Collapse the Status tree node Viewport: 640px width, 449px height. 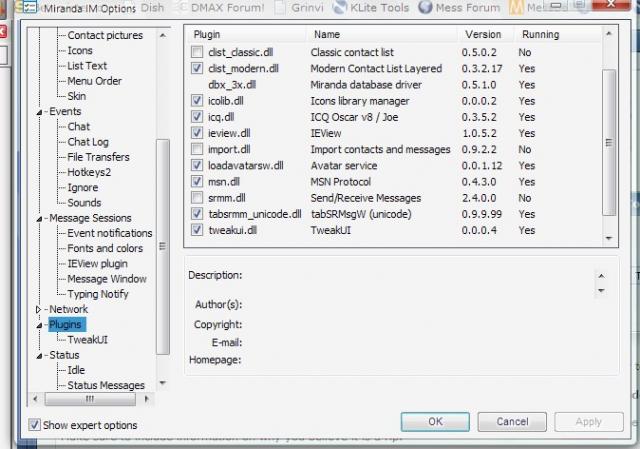(39, 356)
